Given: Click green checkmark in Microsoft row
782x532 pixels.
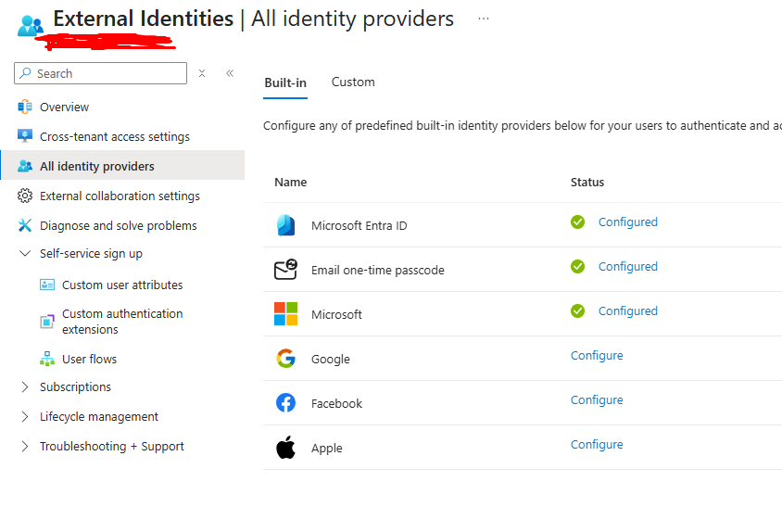Looking at the screenshot, I should 577,310.
